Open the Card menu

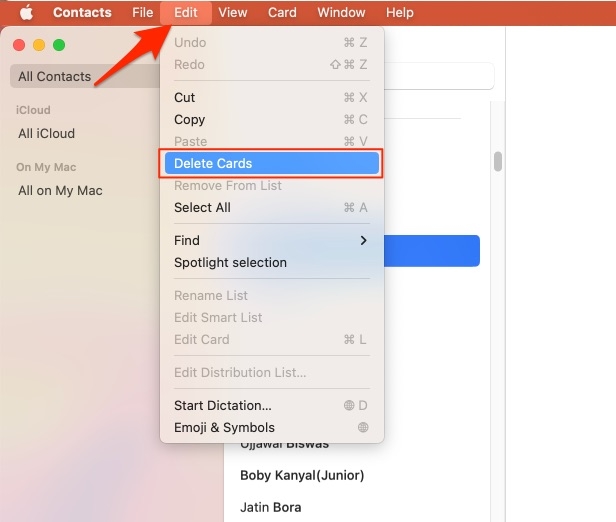tap(282, 13)
